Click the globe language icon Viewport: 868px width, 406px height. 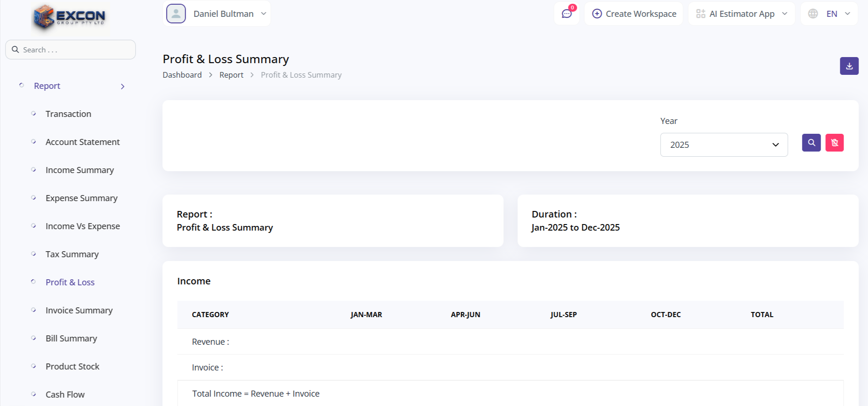pos(813,14)
